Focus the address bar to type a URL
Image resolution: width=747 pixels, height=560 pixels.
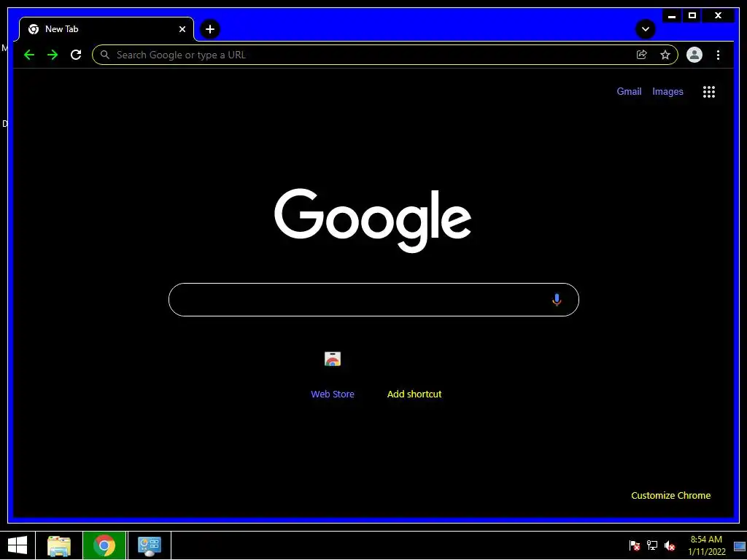click(x=385, y=55)
